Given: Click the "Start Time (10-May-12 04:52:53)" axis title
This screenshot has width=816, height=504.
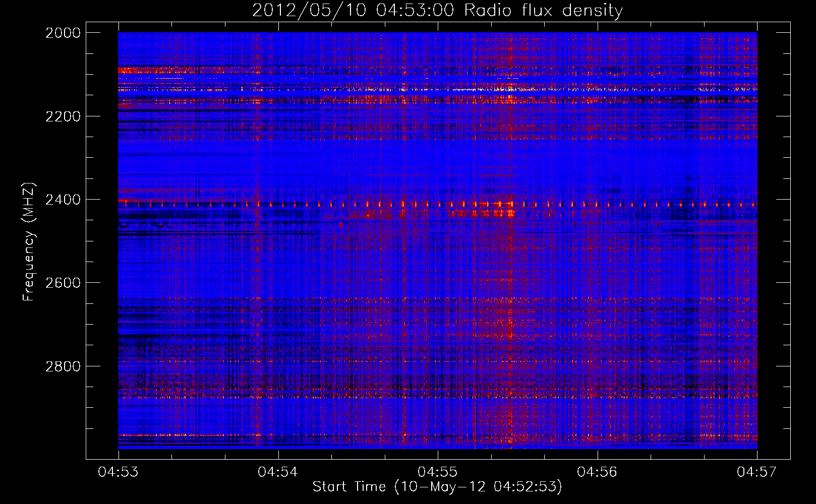Looking at the screenshot, I should coord(437,487).
